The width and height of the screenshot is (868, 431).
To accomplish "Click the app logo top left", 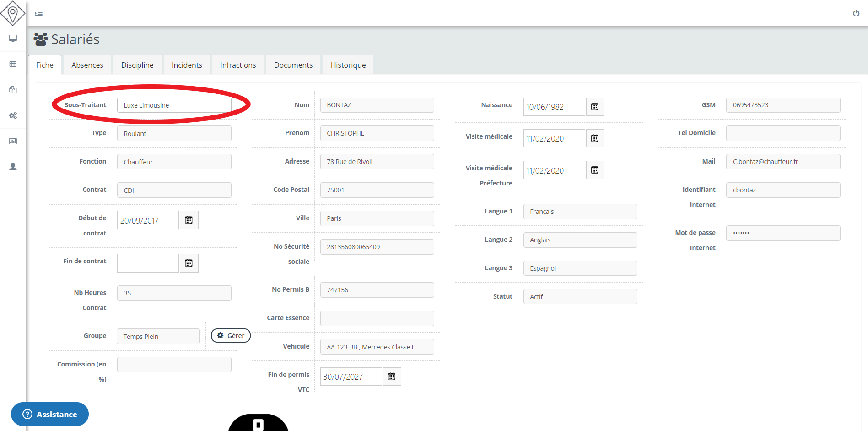I will point(13,13).
